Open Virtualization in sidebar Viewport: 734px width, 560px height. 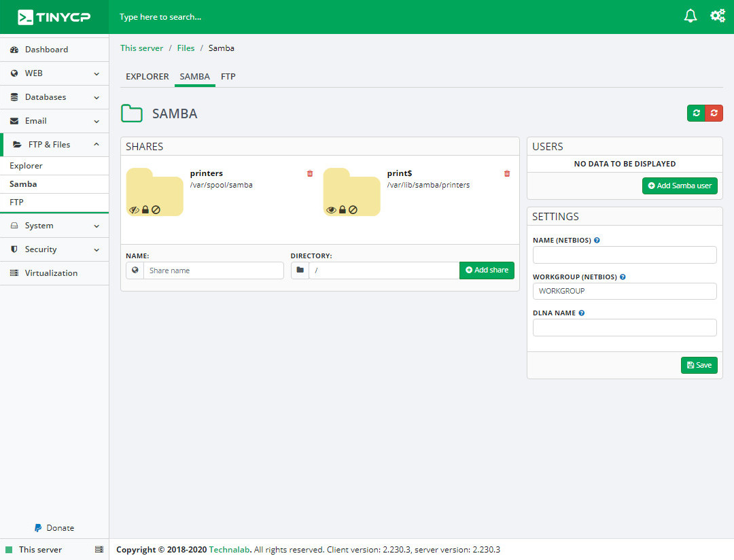pyautogui.click(x=54, y=273)
